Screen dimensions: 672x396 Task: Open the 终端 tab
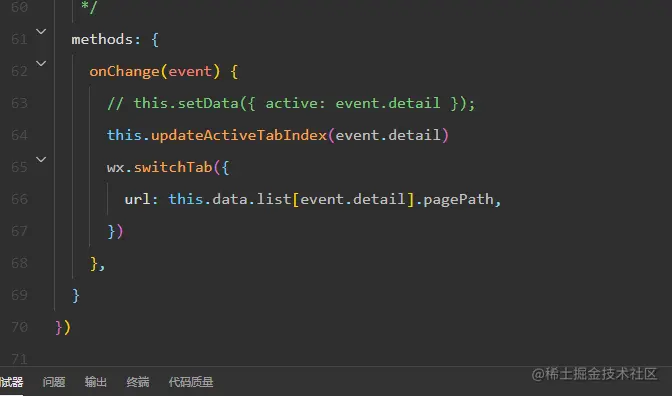coord(138,381)
